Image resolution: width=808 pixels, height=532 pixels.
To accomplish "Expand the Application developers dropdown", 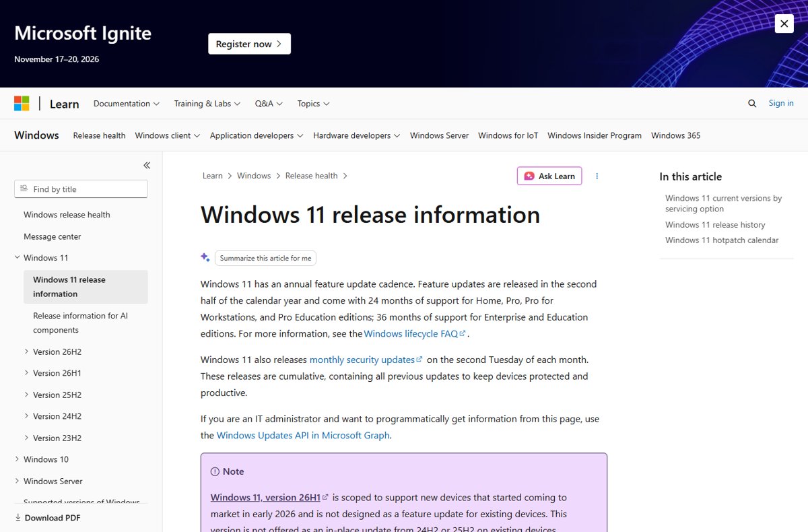I will tap(257, 135).
